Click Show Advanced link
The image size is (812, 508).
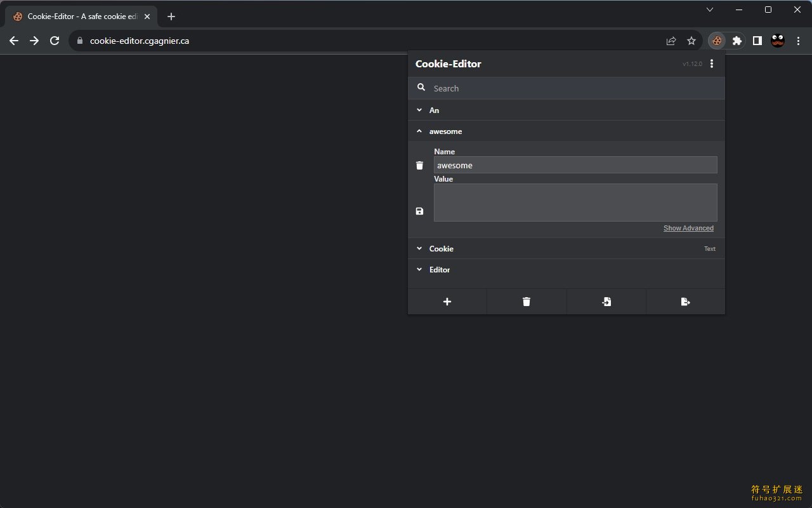point(688,228)
